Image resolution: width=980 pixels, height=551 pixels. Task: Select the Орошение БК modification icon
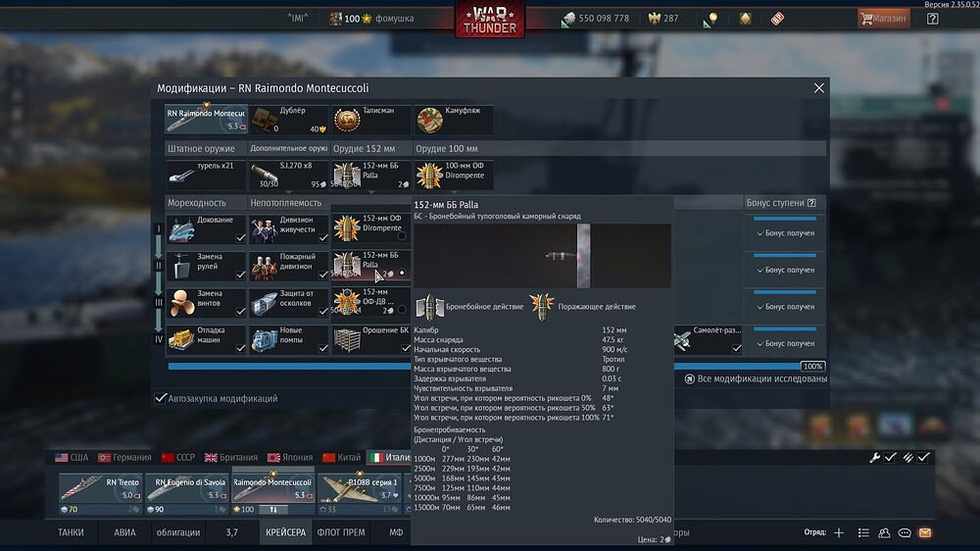[347, 339]
